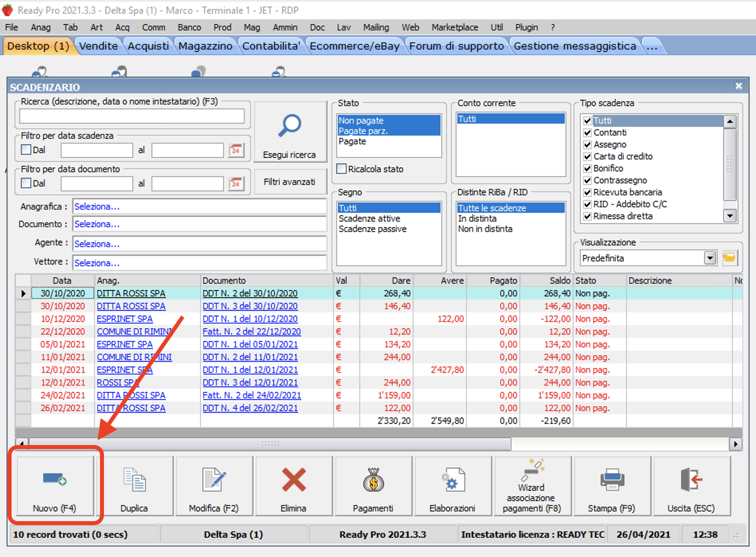This screenshot has width=756, height=557.
Task: Open ROSSI SPA anagrafica link
Action: pyautogui.click(x=118, y=382)
